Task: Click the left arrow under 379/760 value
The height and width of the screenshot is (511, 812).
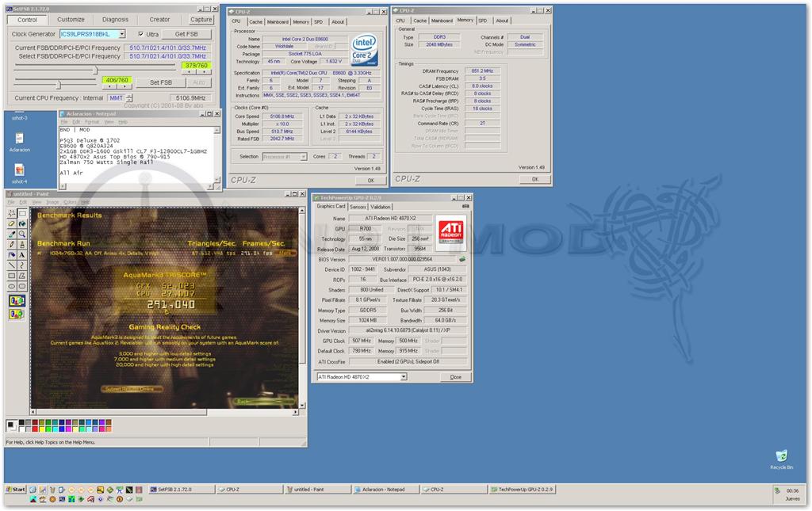Action: click(187, 72)
